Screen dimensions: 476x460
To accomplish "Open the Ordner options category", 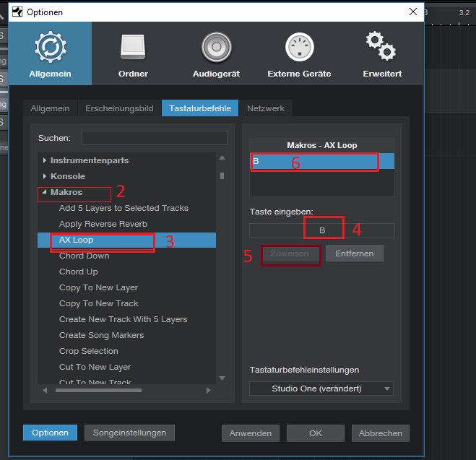I will [133, 53].
